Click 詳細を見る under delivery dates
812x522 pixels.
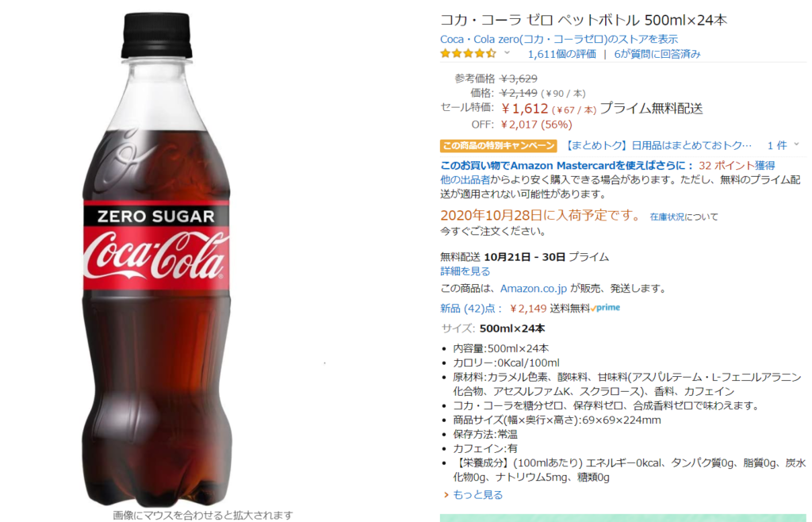(x=465, y=271)
